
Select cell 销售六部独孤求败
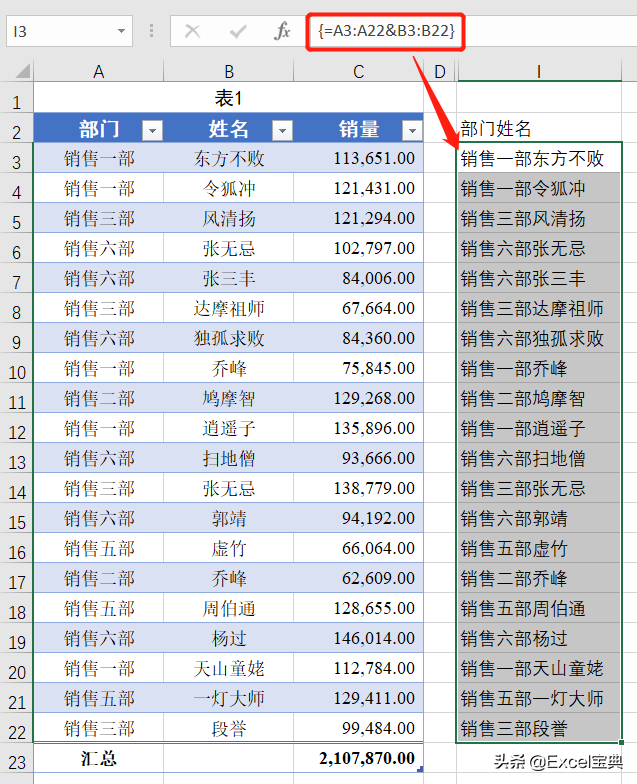tap(539, 338)
